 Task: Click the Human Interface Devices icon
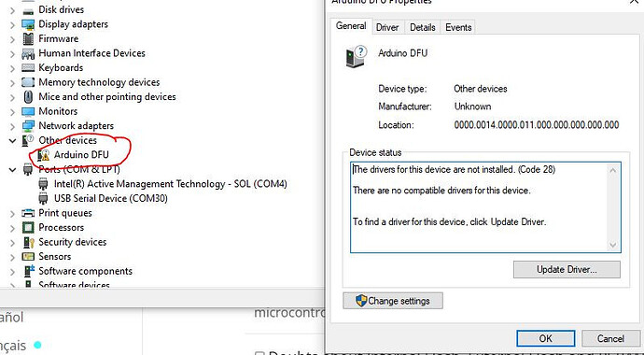coord(28,53)
